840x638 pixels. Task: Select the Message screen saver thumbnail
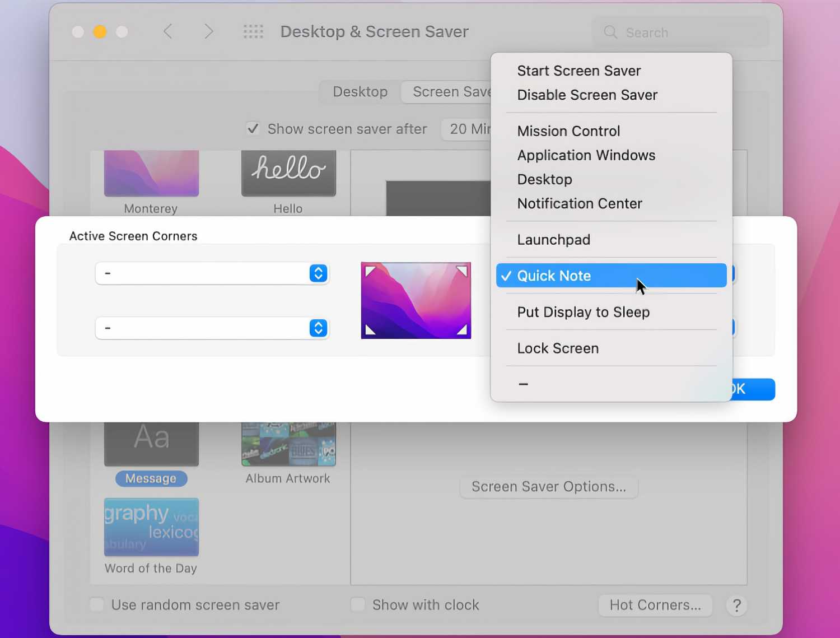click(151, 444)
